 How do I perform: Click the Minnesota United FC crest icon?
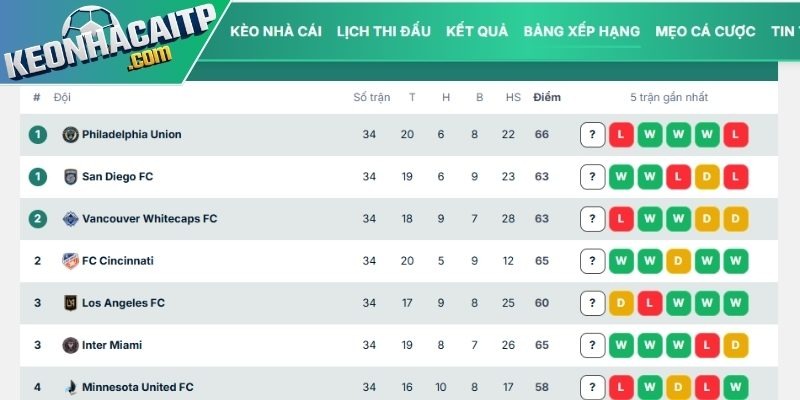click(x=70, y=387)
